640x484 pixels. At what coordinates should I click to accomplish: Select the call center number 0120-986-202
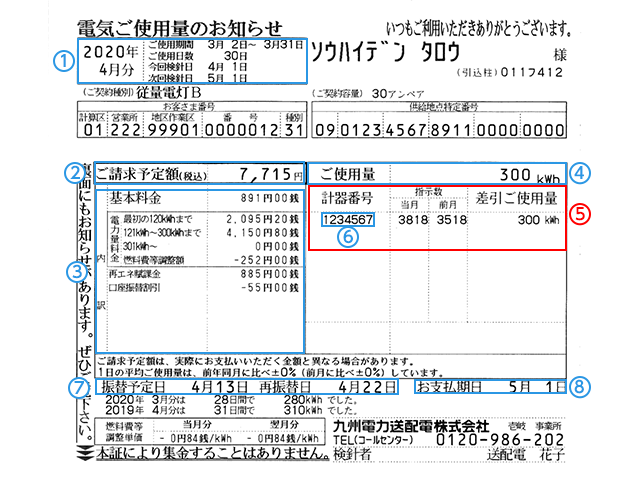pos(500,440)
